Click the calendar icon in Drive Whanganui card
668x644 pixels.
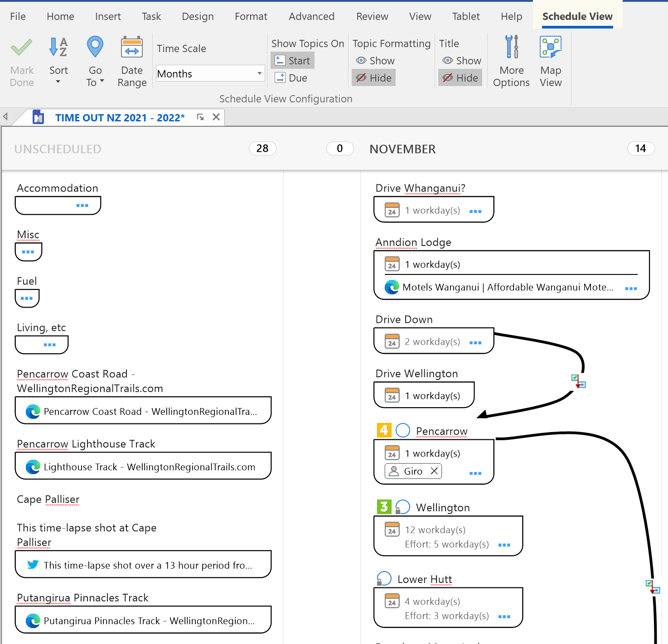point(392,210)
